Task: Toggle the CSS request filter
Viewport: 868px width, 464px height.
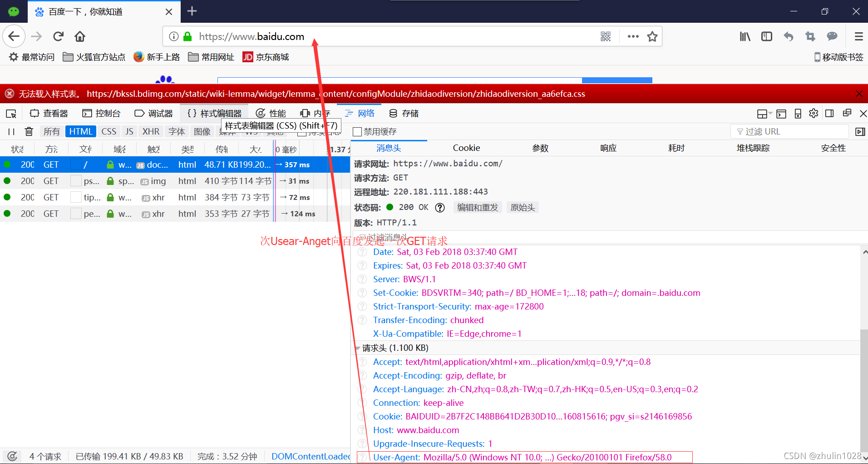Action: [109, 132]
